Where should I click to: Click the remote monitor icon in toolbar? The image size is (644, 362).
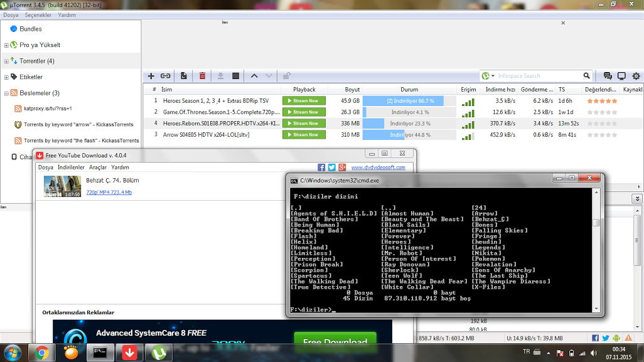click(621, 76)
